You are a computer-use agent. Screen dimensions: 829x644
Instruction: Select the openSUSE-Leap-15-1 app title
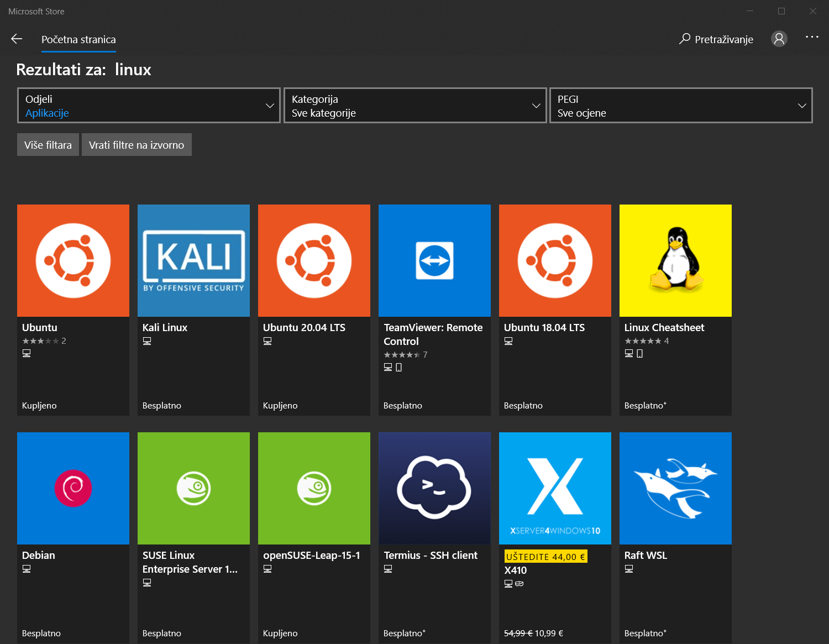coord(311,556)
